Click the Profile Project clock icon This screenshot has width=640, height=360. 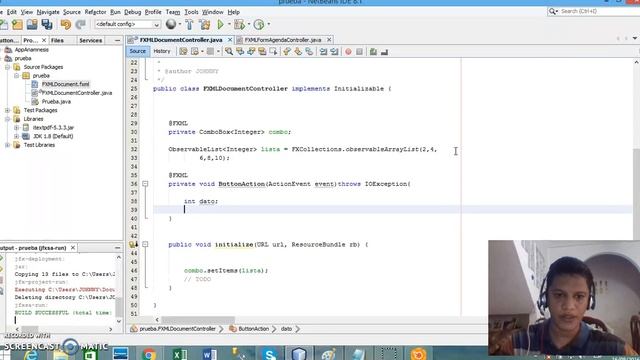pos(259,24)
